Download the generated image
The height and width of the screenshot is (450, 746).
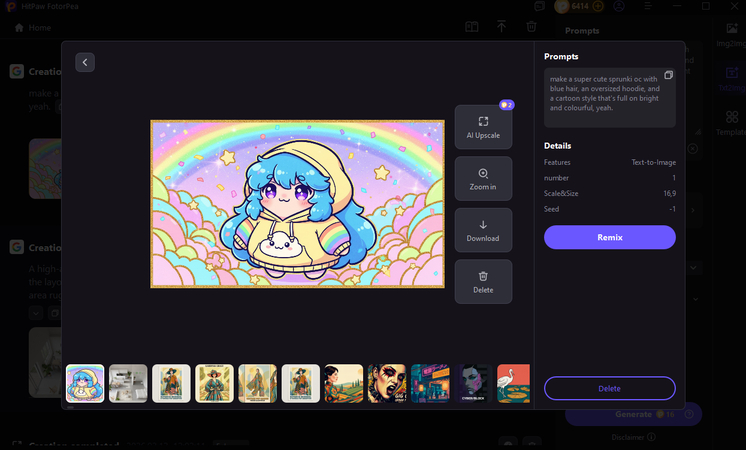tap(483, 230)
